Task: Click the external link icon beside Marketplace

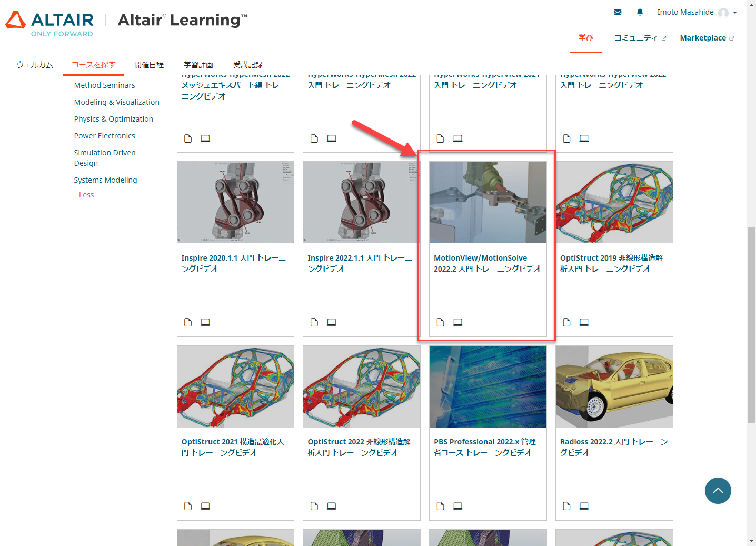Action: pos(732,37)
